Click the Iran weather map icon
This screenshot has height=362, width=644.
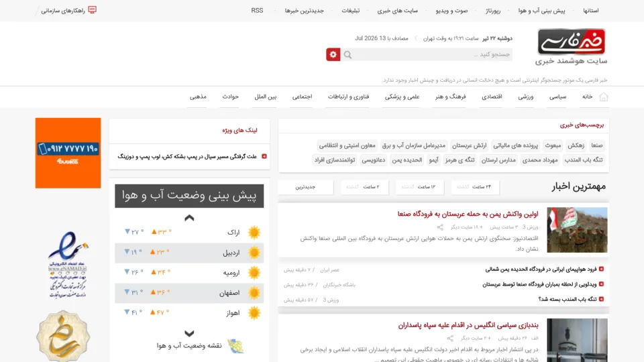pos(235,346)
